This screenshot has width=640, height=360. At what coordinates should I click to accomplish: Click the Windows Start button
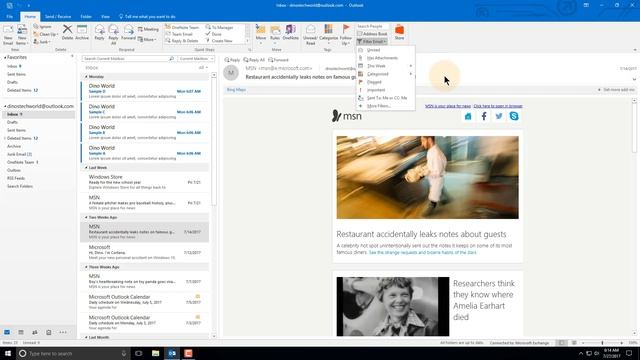[x=8, y=353]
